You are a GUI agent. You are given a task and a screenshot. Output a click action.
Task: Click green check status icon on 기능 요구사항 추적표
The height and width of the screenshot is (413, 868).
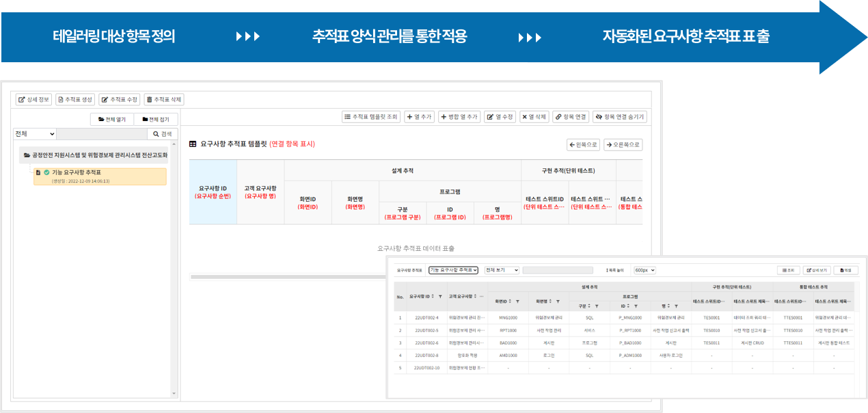pyautogui.click(x=47, y=172)
